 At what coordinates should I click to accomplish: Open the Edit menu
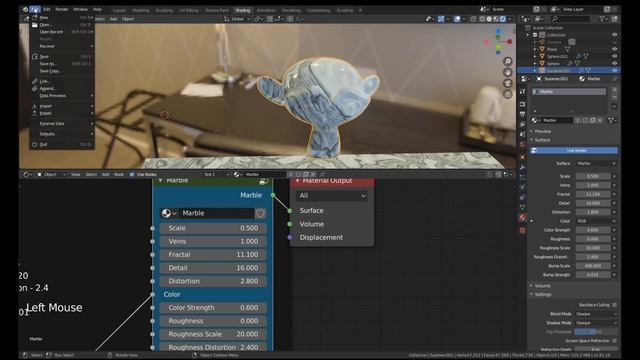click(47, 9)
